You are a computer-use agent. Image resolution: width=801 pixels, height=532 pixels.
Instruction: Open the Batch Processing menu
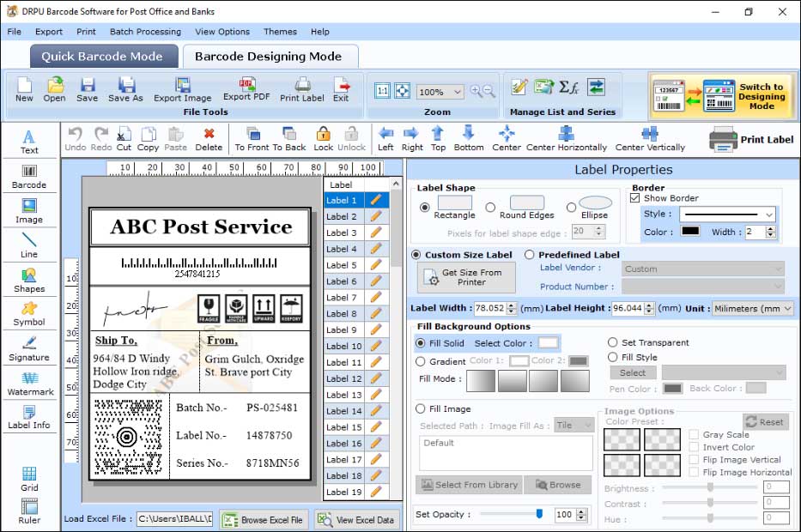point(146,32)
